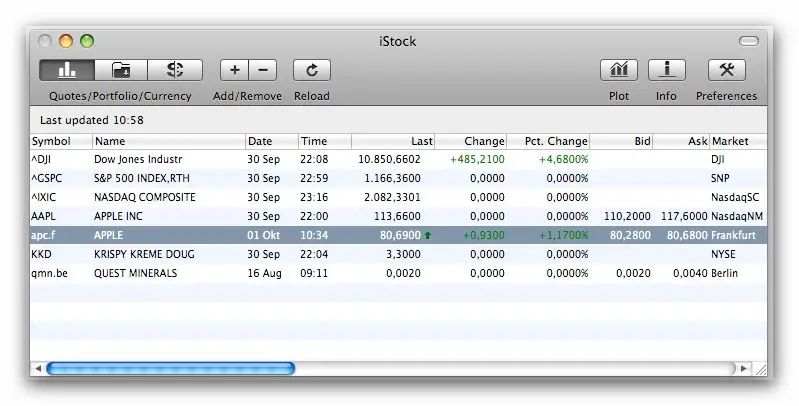This screenshot has width=799, height=406.
Task: Click the 2.082,3301 last price
Action: pos(392,197)
